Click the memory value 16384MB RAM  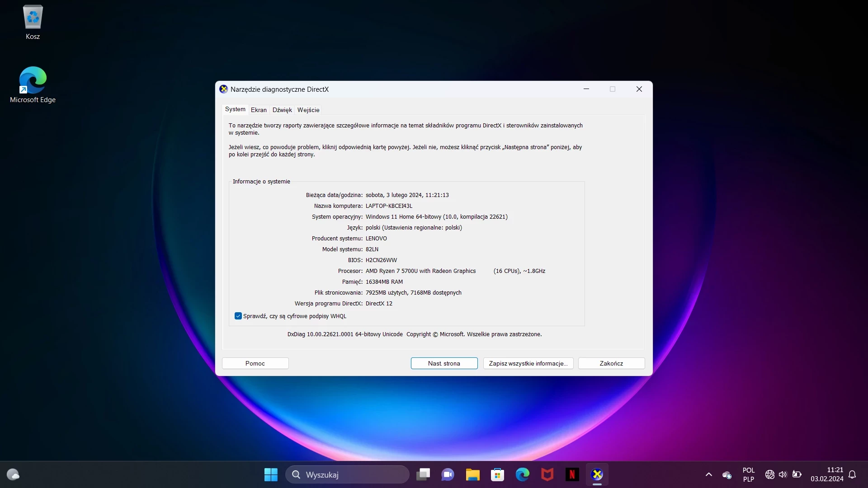pos(384,282)
